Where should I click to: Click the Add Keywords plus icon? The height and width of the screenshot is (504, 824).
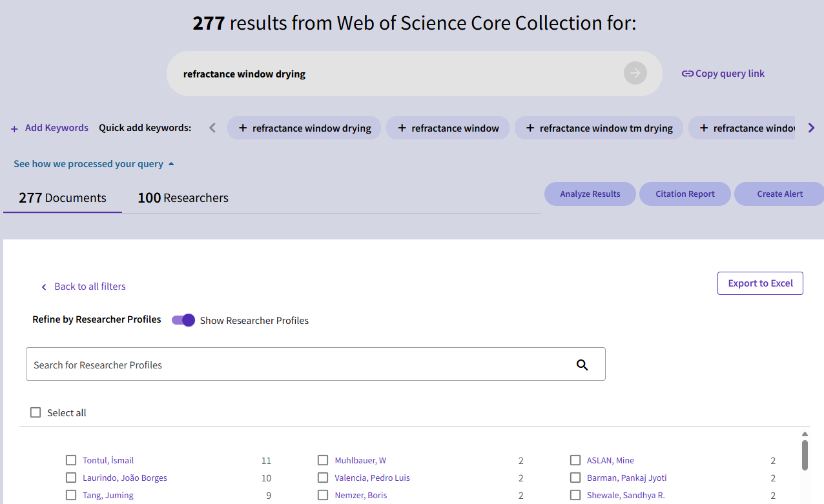(x=14, y=128)
